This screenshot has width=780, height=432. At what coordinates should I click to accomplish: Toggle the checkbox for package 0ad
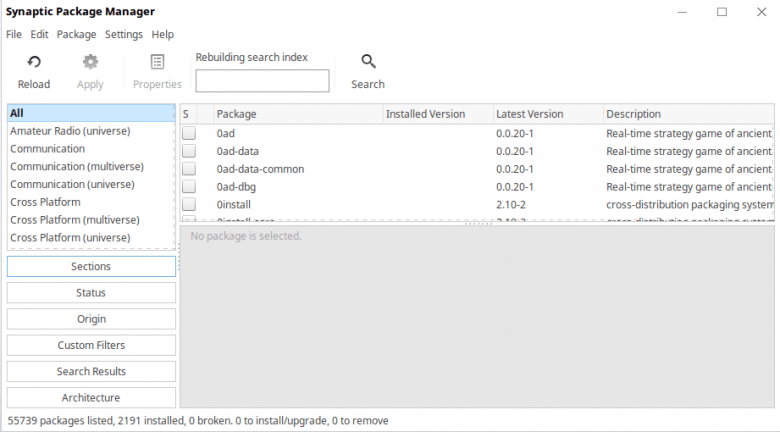tap(189, 133)
